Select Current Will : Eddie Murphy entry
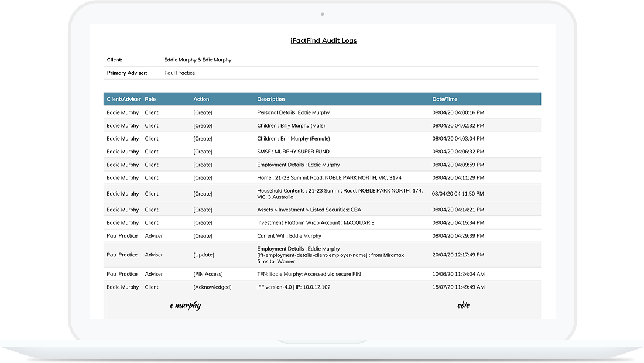Screen dimensions: 644x363 click(289, 236)
